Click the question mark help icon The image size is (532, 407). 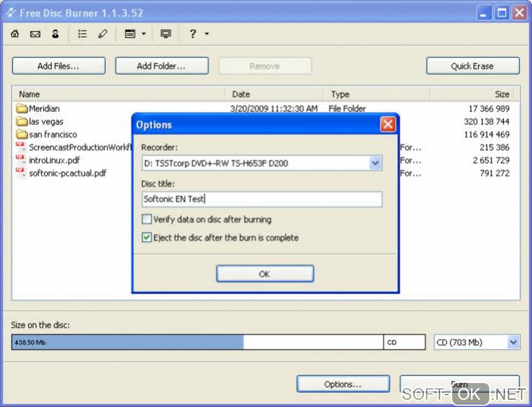coord(192,33)
